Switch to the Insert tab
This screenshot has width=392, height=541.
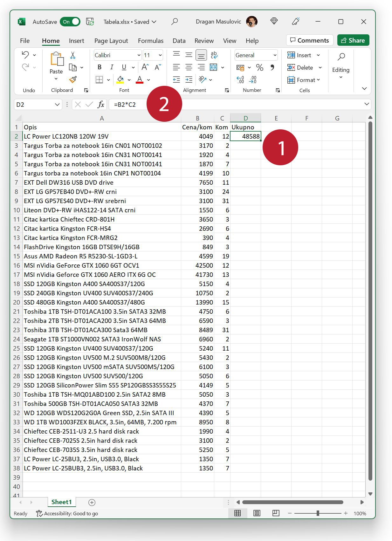(77, 41)
